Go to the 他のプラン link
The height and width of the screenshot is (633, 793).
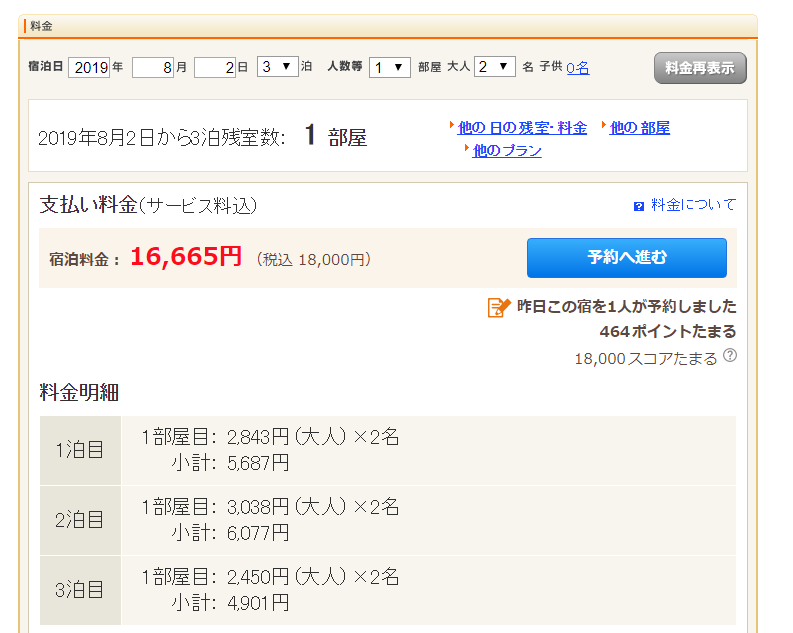click(x=507, y=150)
